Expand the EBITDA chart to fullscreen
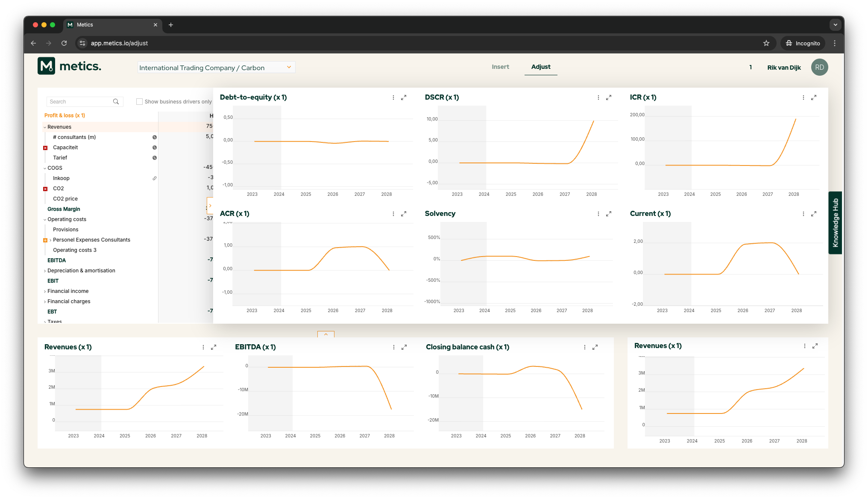Viewport: 868px width, 499px height. [x=404, y=347]
